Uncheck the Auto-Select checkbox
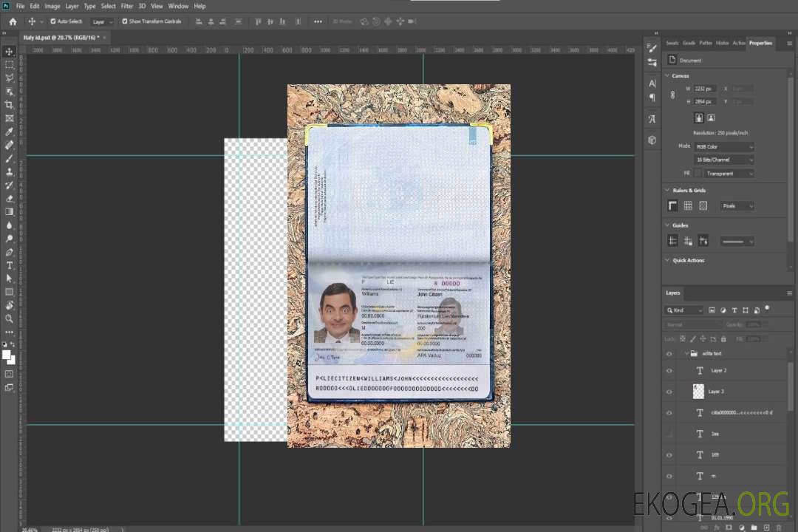Screen dimensions: 798x532 click(52, 21)
